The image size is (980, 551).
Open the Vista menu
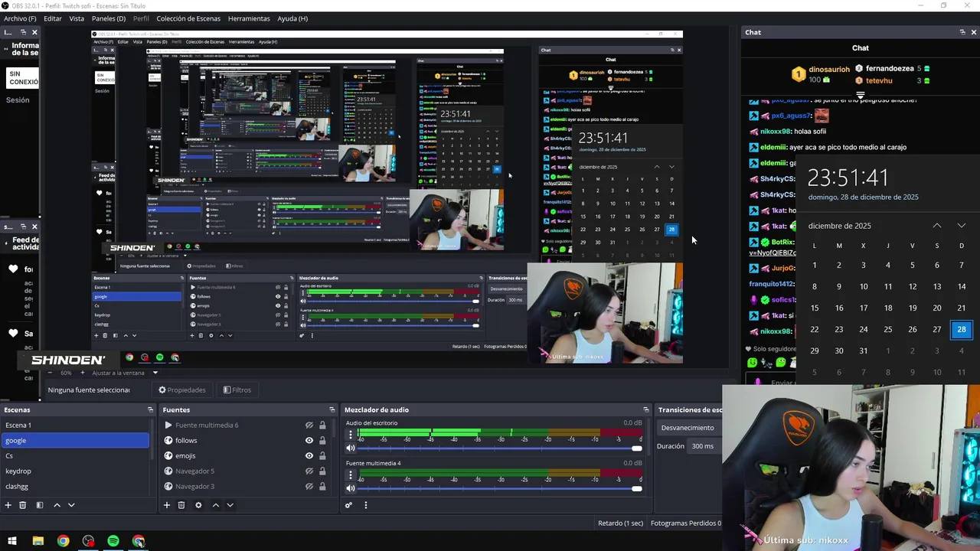tap(77, 18)
